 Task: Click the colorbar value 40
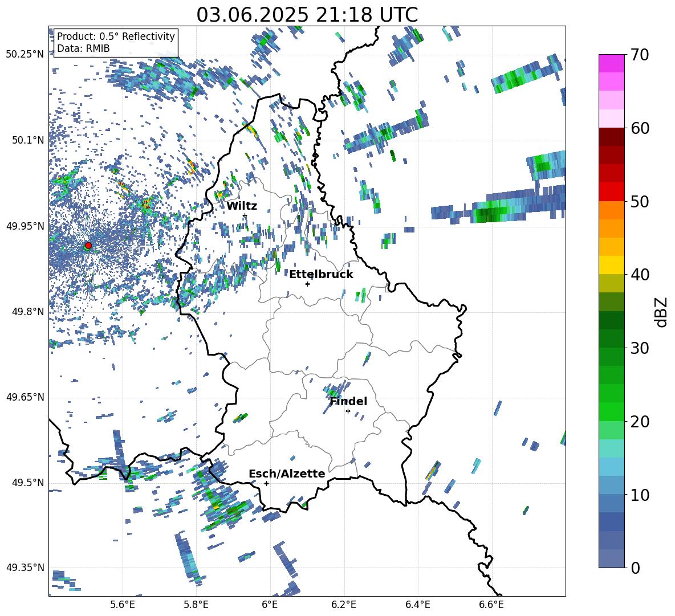(640, 275)
